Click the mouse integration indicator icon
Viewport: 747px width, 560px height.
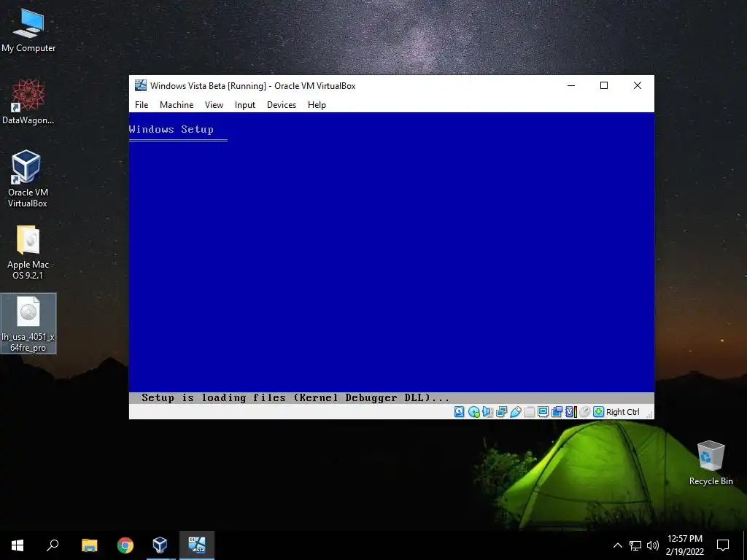click(585, 412)
